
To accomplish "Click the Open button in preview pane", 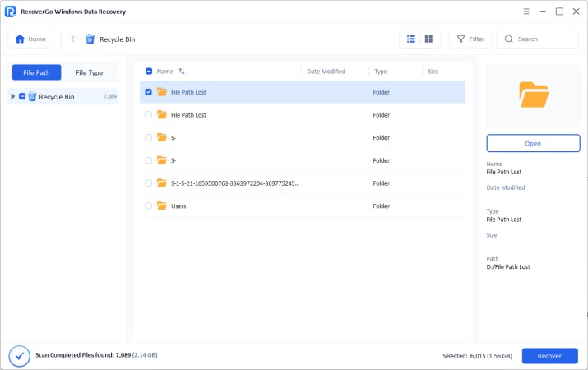I will [x=533, y=143].
